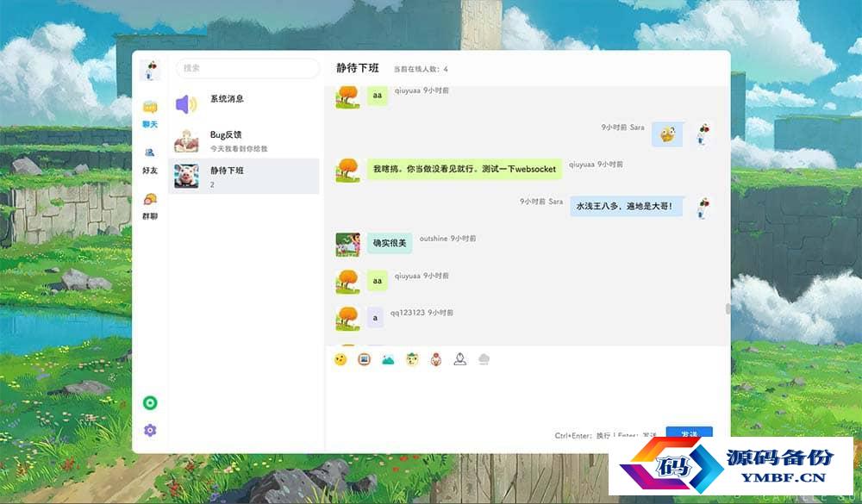
Task: Click the Ctrl+Enter: 换行 hint text
Action: pos(582,436)
